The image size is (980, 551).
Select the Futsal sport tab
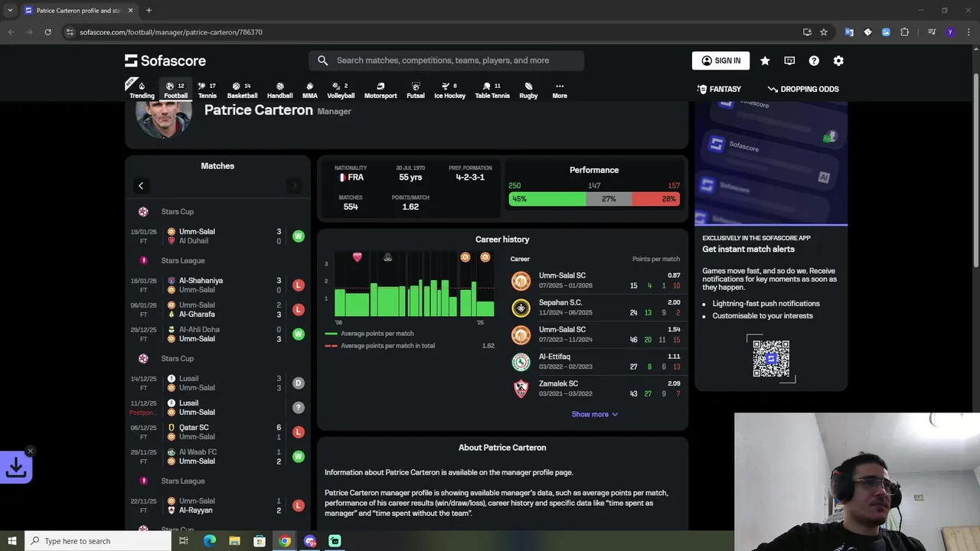pyautogui.click(x=416, y=90)
